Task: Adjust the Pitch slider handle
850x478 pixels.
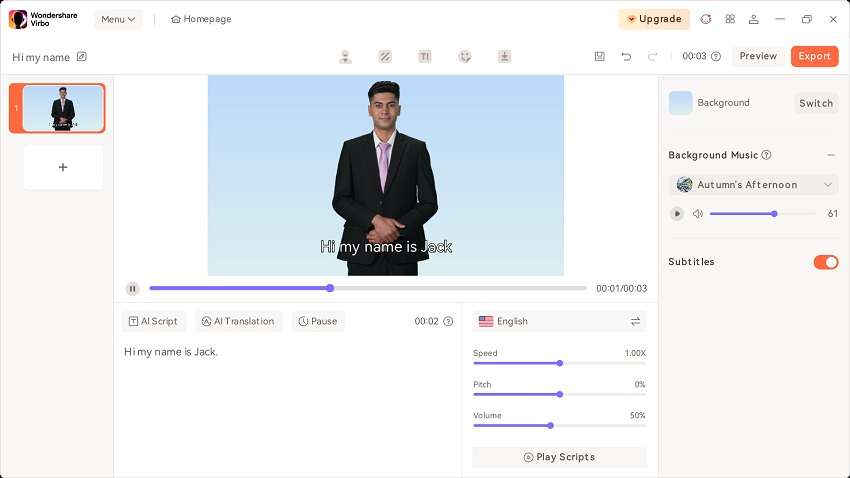Action: tap(559, 395)
